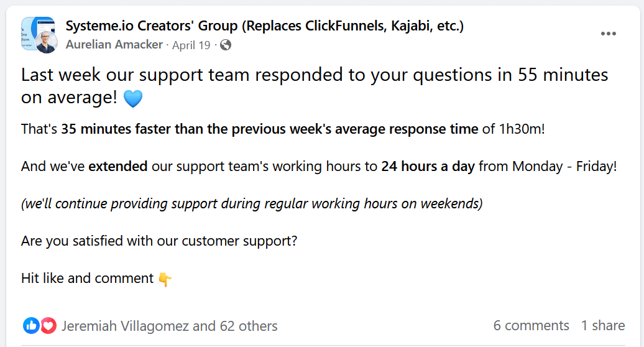Click the red heart Love reaction icon
Screen dimensions: 644x347
click(x=48, y=325)
